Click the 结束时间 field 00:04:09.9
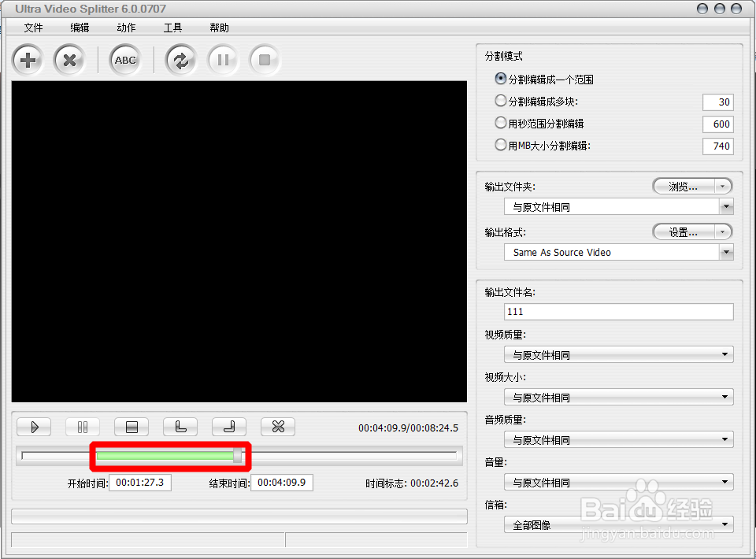Image resolution: width=756 pixels, height=559 pixels. (x=282, y=483)
